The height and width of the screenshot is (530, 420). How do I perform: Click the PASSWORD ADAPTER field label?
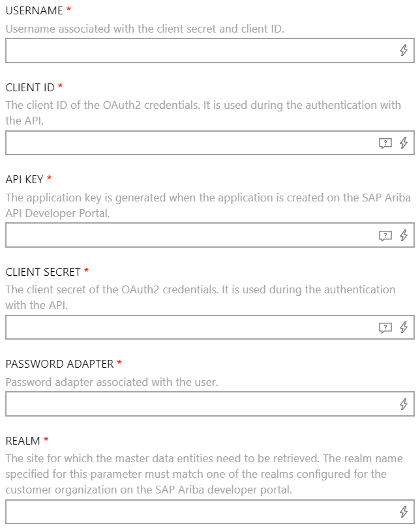pos(59,364)
